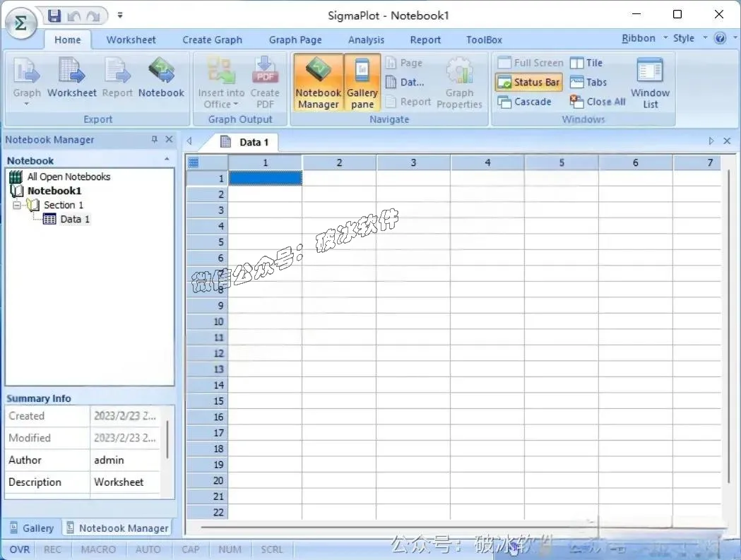Collapse the Section 1 tree node
Image resolution: width=741 pixels, height=560 pixels.
(x=17, y=205)
